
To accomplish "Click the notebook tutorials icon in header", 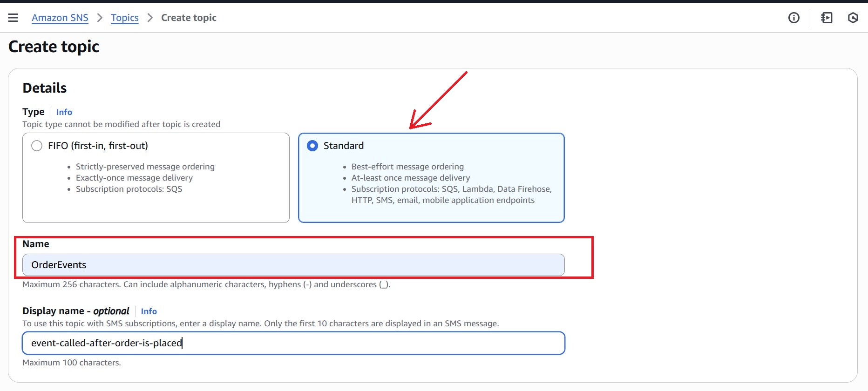I will [827, 18].
